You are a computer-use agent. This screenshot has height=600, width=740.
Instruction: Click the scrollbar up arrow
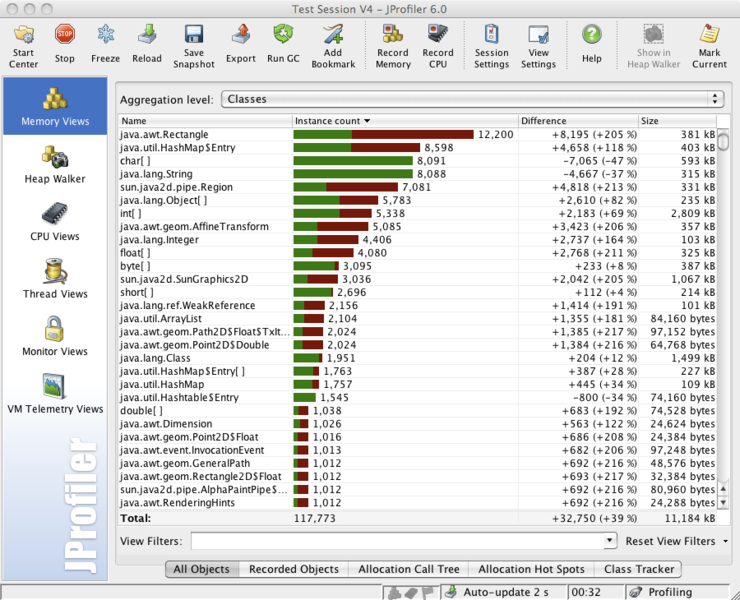[x=723, y=489]
